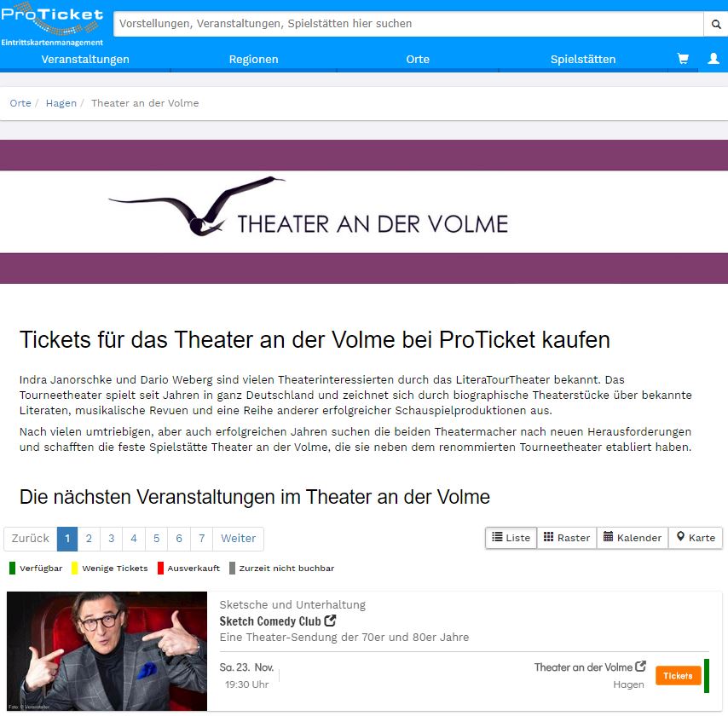Open external link icon beside Theater an der Volme venue
Image resolution: width=728 pixels, height=716 pixels.
click(x=640, y=667)
